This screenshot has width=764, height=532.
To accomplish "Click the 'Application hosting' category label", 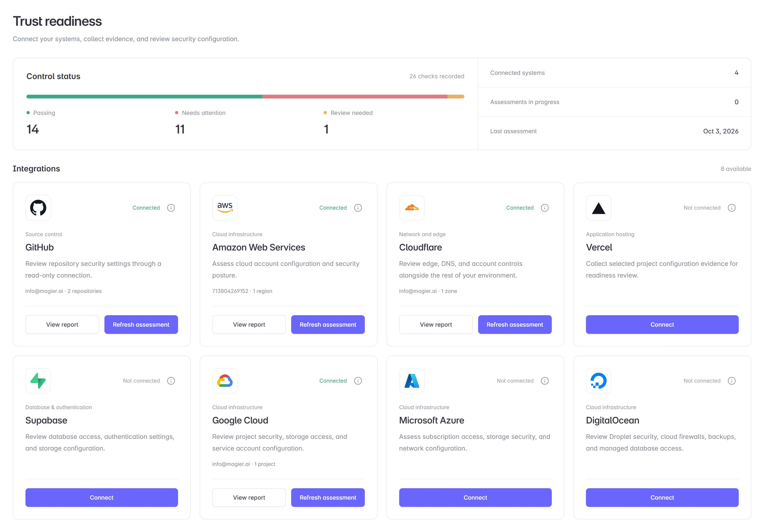I will point(610,234).
